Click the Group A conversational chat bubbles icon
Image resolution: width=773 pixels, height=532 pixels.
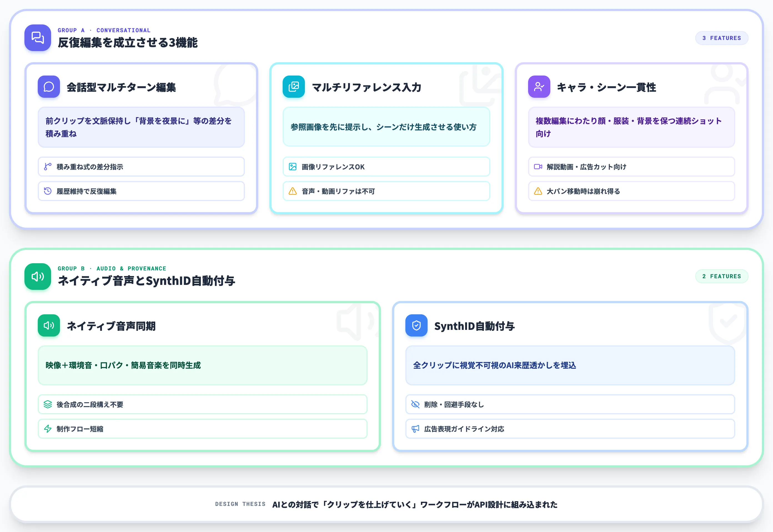(38, 38)
